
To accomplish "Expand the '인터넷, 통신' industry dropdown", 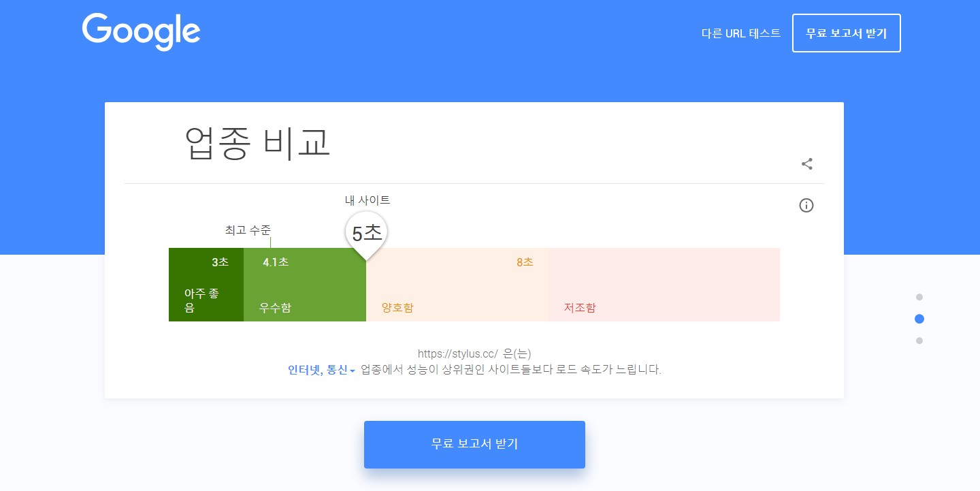I will (x=316, y=370).
